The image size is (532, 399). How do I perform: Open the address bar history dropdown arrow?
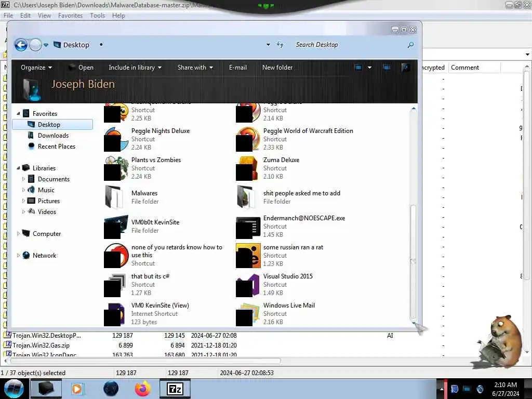point(268,45)
